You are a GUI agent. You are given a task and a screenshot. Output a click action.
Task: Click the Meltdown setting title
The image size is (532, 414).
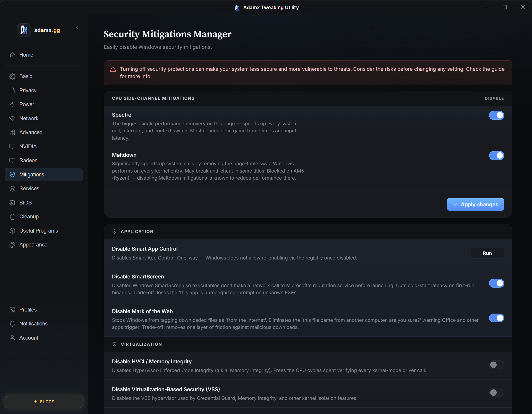[124, 155]
